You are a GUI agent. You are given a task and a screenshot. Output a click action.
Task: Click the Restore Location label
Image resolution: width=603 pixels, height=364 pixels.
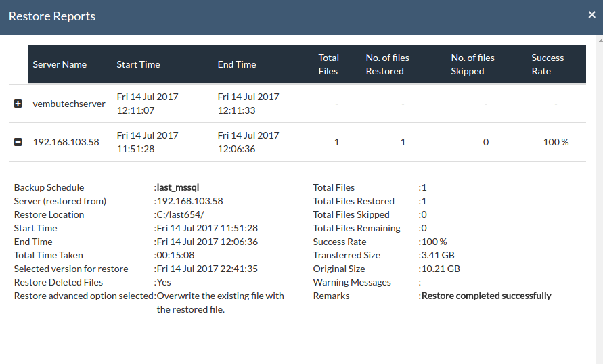point(49,214)
